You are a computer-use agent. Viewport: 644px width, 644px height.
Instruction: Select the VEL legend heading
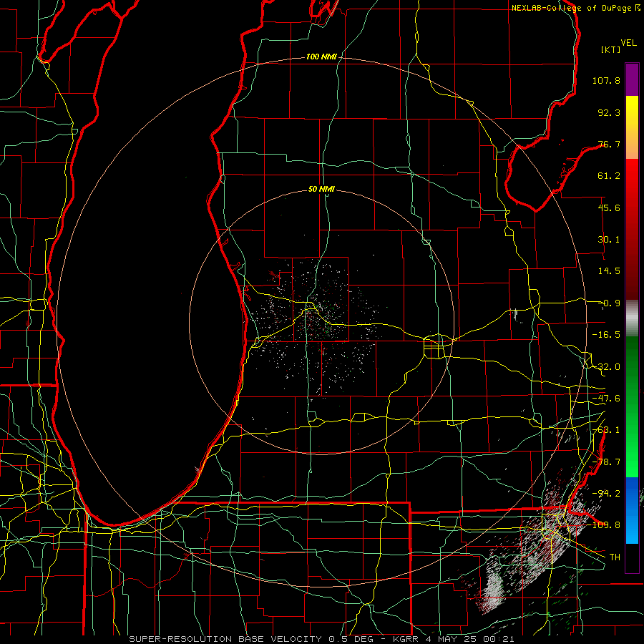628,43
